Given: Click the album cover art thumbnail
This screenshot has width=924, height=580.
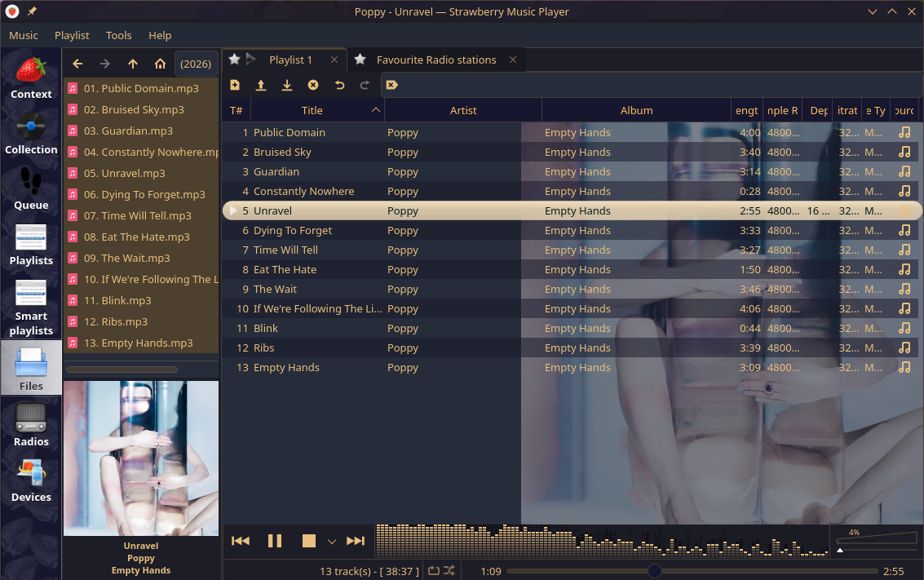Looking at the screenshot, I should (141, 458).
